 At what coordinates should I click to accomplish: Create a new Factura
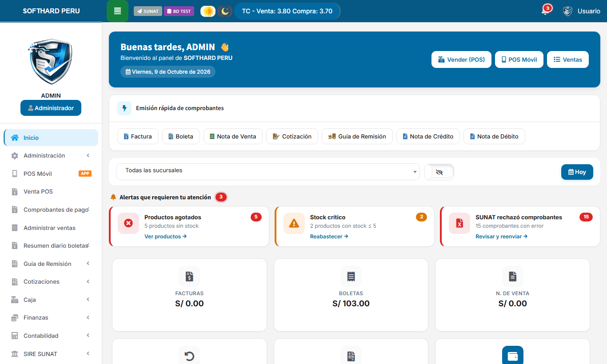(138, 136)
